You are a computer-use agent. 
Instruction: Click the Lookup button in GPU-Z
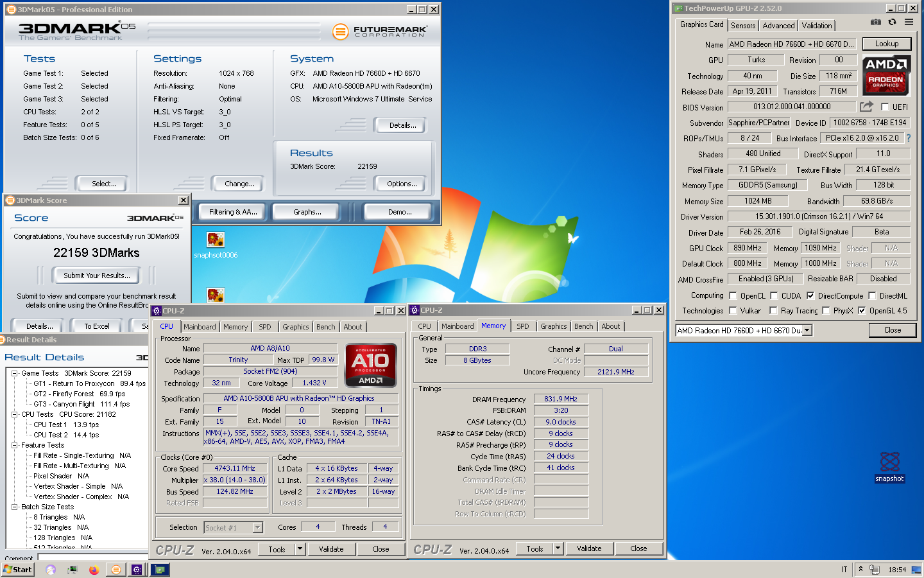tap(887, 44)
